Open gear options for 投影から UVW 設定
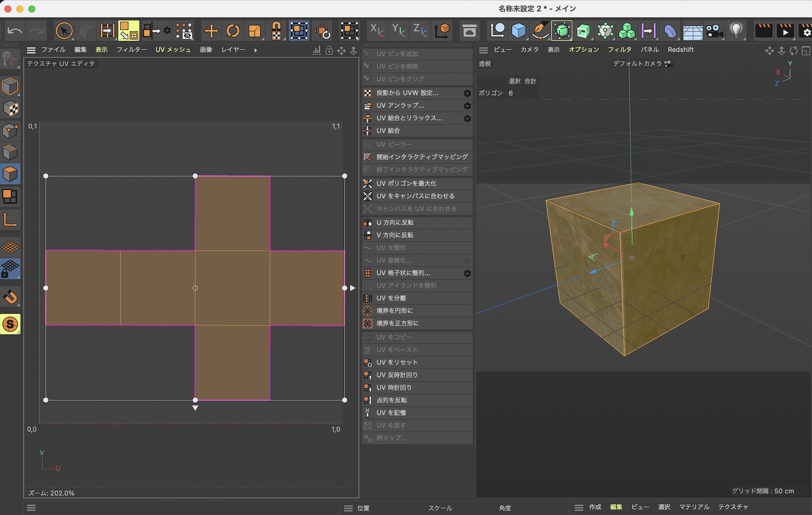 pyautogui.click(x=467, y=93)
